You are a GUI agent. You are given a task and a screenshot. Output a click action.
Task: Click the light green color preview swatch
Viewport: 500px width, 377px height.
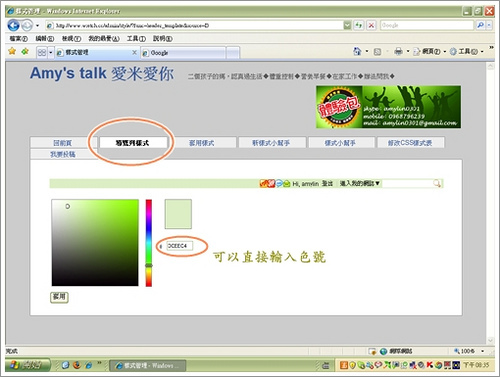tap(178, 214)
